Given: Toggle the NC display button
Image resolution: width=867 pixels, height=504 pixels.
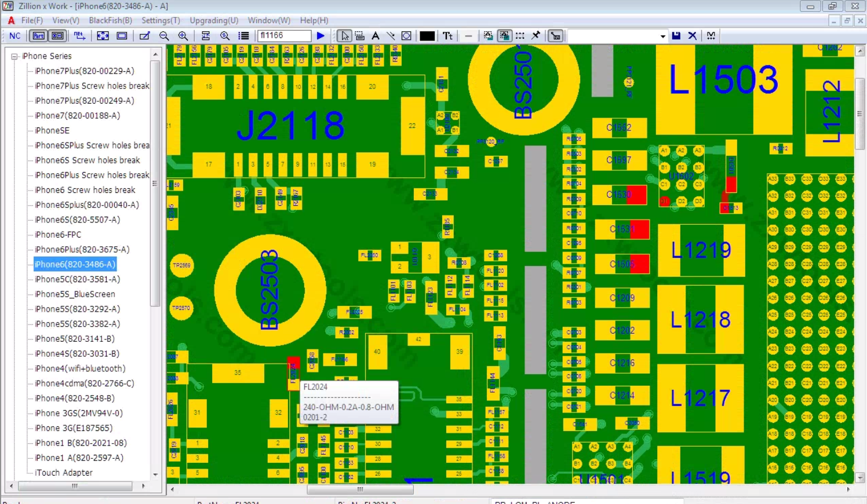Looking at the screenshot, I should 14,36.
